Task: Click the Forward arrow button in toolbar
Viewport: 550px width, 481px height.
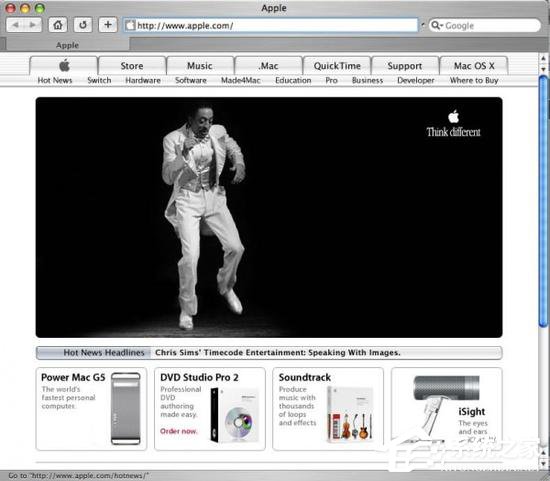Action: [x=33, y=25]
